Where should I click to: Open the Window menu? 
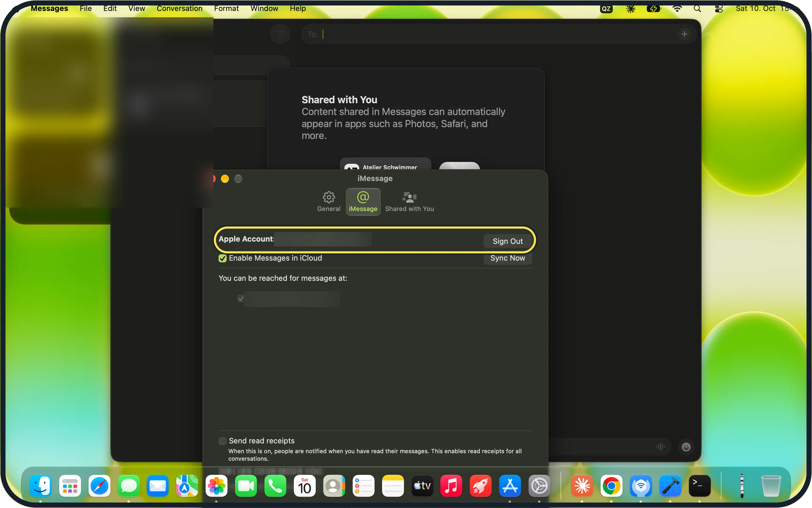[x=264, y=8]
